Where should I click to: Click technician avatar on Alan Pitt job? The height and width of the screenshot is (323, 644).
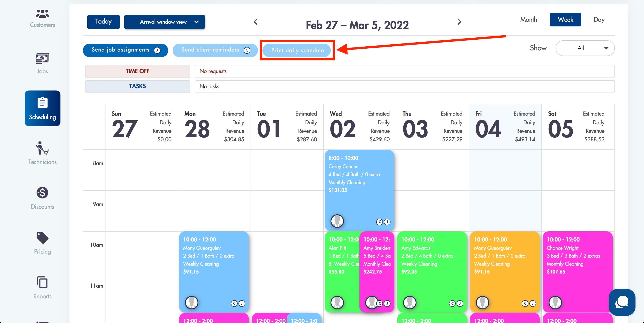[x=337, y=302]
